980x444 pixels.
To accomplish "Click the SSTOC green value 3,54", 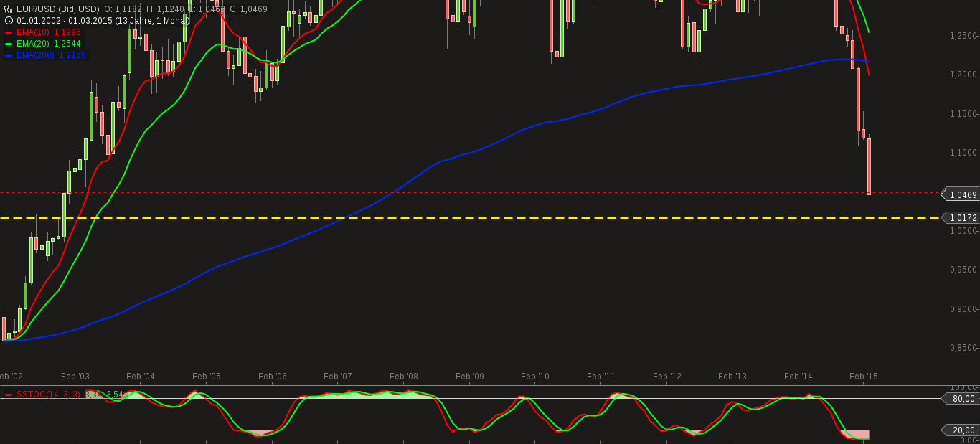I will point(115,395).
